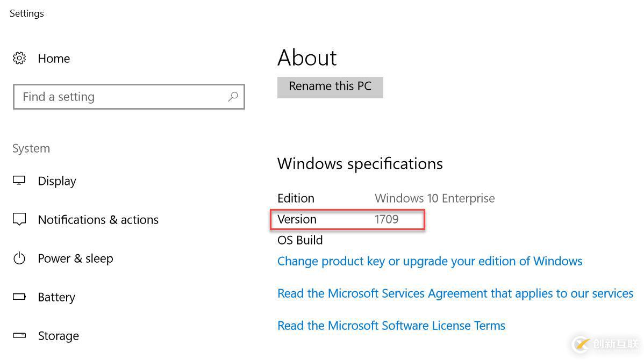Go to Power & sleep settings
Screen dimensions: 644x360
[75, 258]
